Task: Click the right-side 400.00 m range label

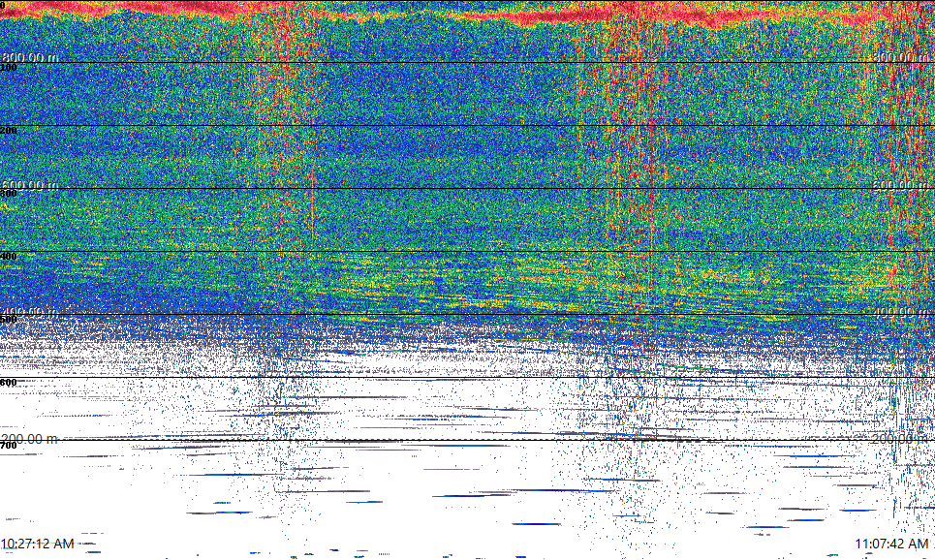Action: click(900, 312)
